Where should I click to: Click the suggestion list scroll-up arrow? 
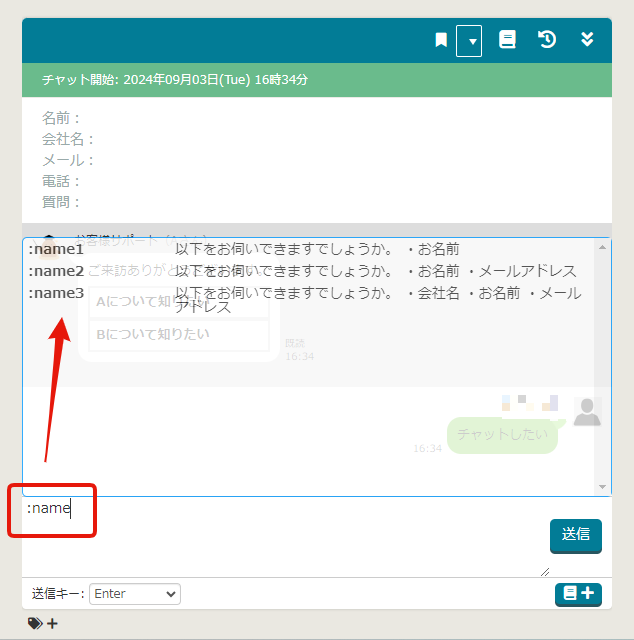click(x=602, y=247)
